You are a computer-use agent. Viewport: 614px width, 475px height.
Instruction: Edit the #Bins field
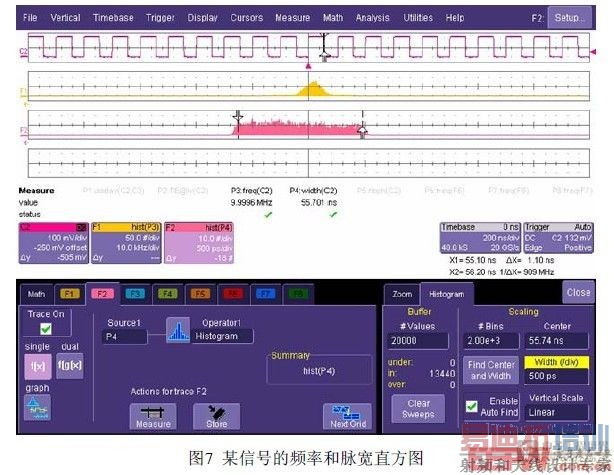(491, 341)
